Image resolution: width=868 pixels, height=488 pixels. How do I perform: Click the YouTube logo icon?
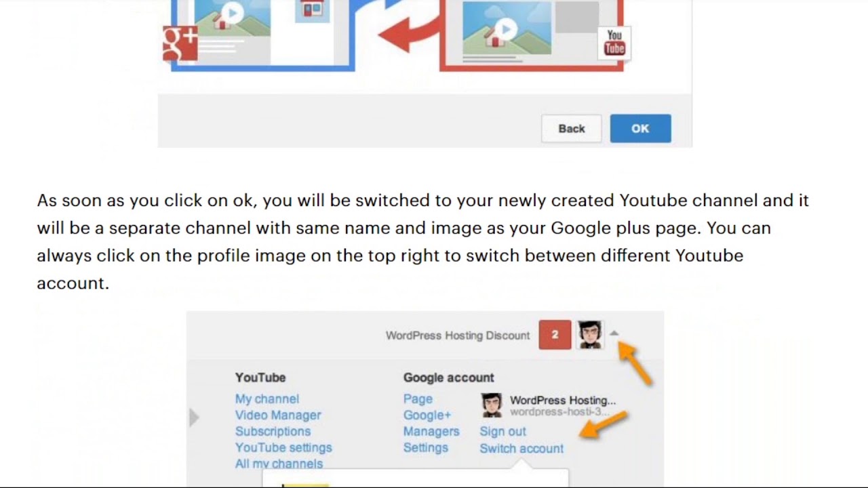click(x=614, y=42)
